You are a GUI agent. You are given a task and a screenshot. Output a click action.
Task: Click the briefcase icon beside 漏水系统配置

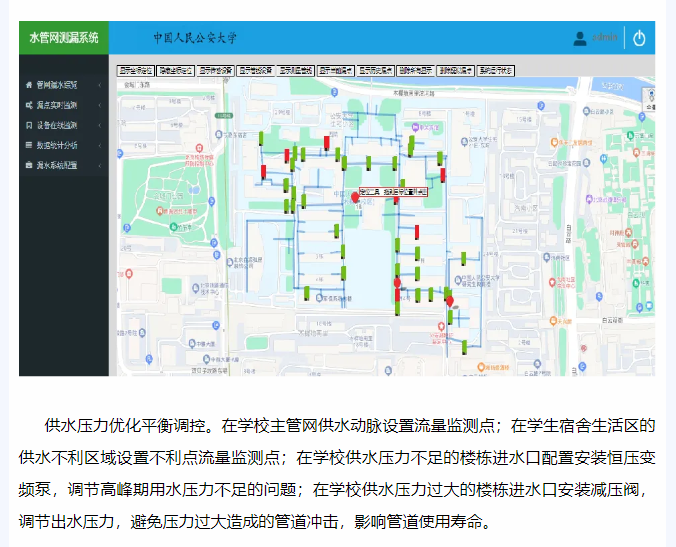point(29,165)
